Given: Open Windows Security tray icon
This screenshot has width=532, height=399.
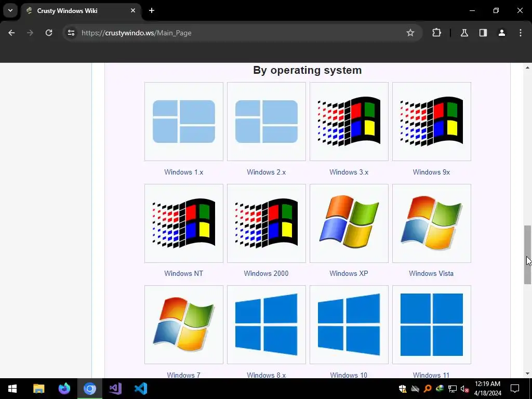Looking at the screenshot, I should [x=403, y=389].
